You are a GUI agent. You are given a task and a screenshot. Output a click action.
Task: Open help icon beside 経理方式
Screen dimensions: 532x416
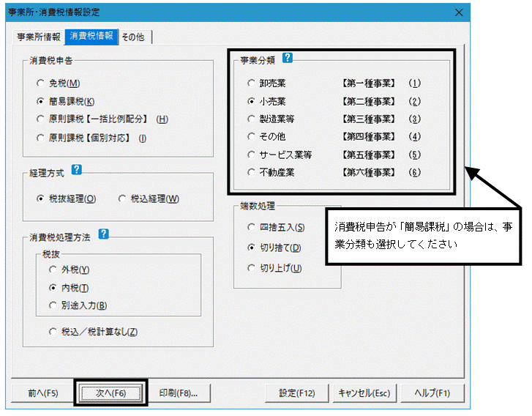point(77,169)
